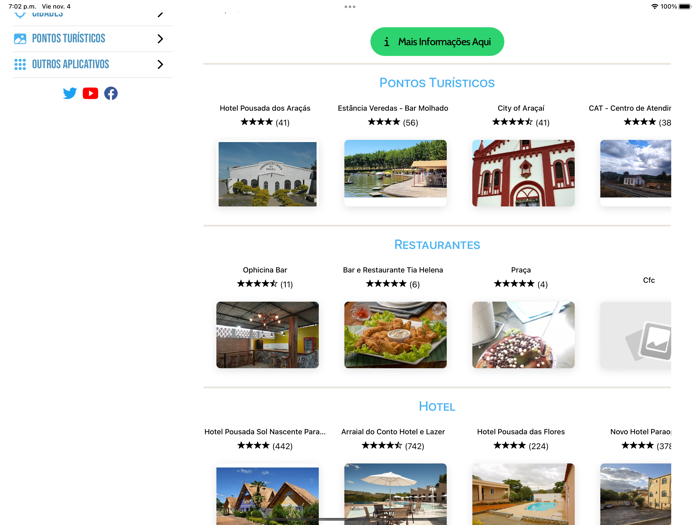Select Hotel Pousada das Flores title
700x525 pixels.
[521, 432]
